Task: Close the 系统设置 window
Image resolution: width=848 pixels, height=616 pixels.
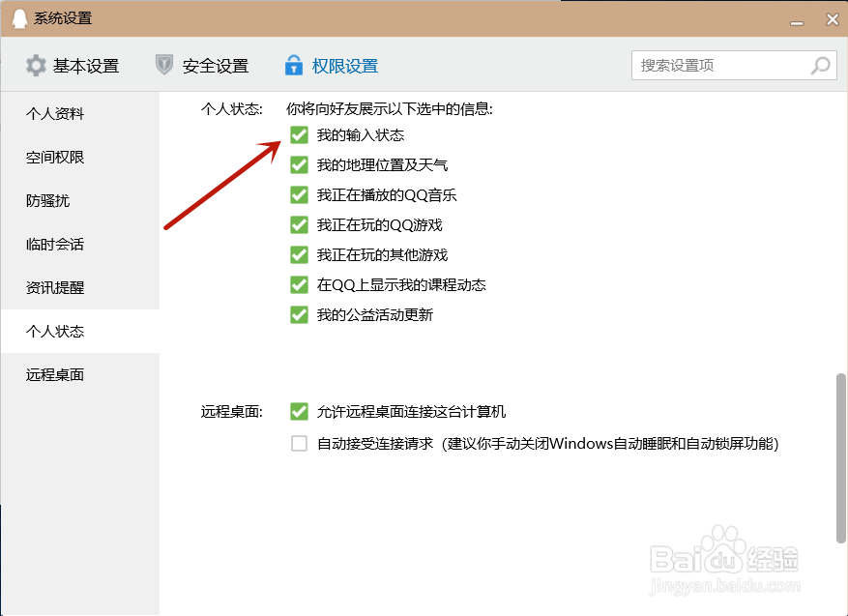Action: [833, 19]
